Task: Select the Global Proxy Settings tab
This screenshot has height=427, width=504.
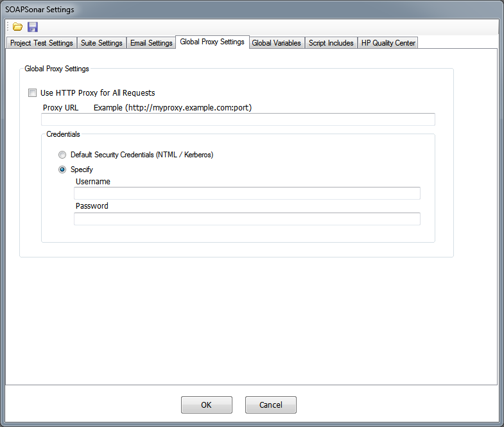Action: (212, 42)
